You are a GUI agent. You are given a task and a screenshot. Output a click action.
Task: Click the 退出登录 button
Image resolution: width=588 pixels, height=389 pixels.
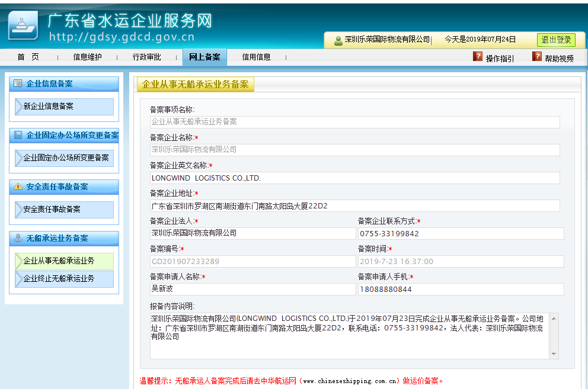(556, 40)
